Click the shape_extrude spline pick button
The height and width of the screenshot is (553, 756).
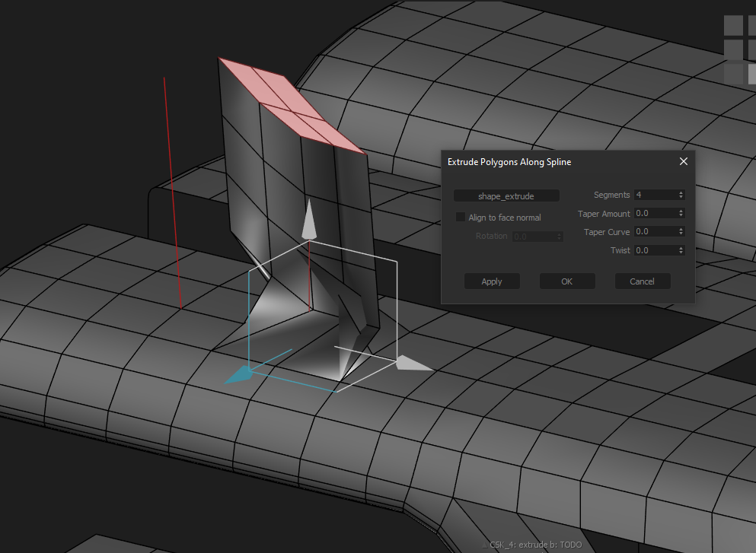click(x=506, y=195)
